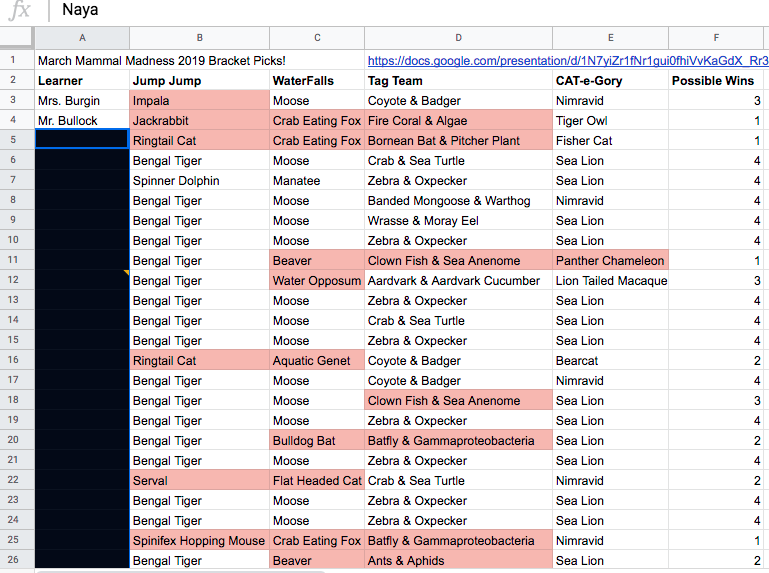The width and height of the screenshot is (769, 573).
Task: Select column F header
Action: pos(717,38)
